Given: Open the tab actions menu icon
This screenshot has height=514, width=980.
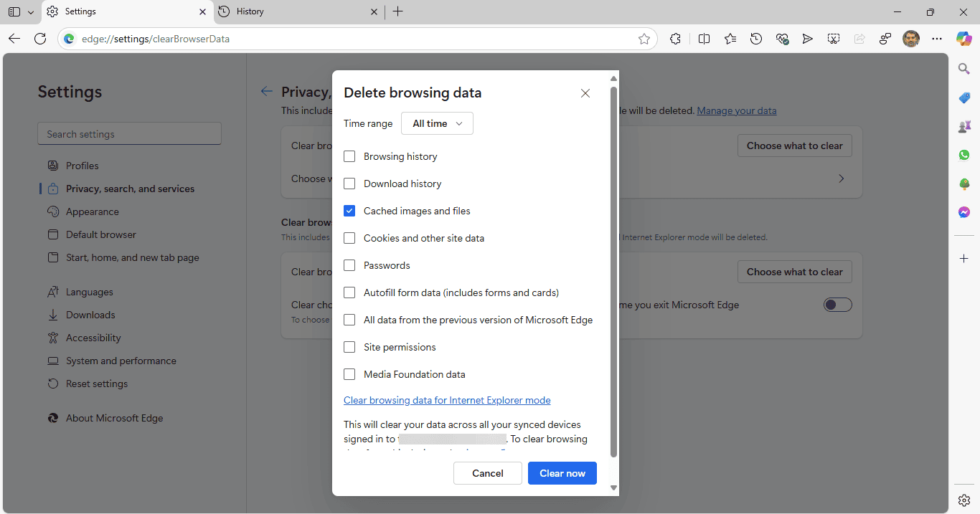Looking at the screenshot, I should [14, 11].
